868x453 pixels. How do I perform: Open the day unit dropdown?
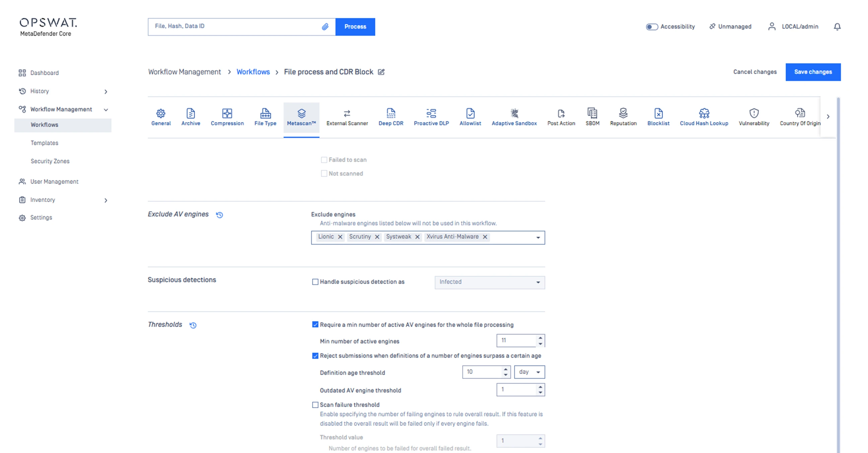pos(529,372)
